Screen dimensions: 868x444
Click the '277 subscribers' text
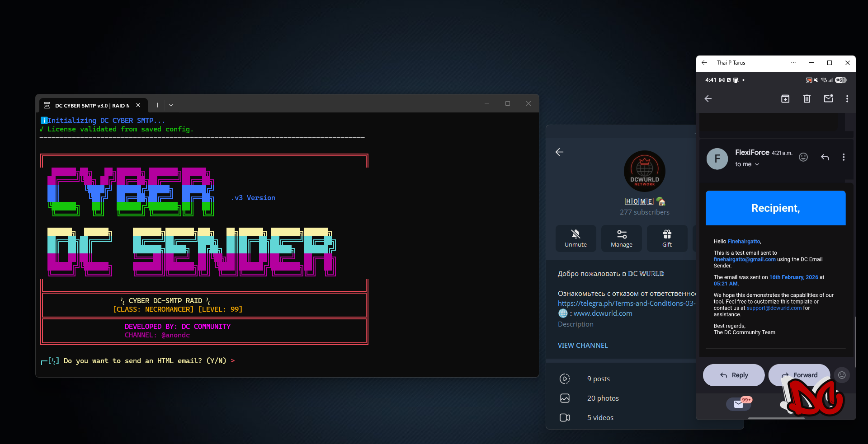tap(645, 212)
